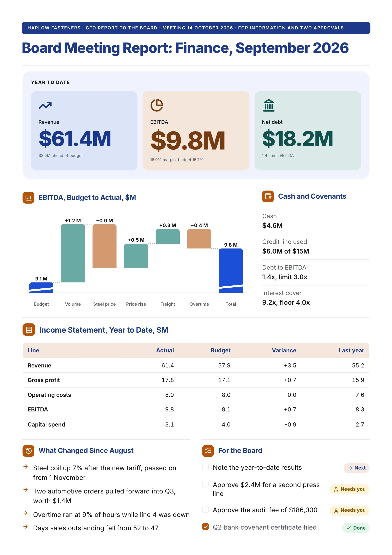Click the '1.4 times EBITDA' note
Viewport: 392px width, 555px height.
[x=278, y=155]
